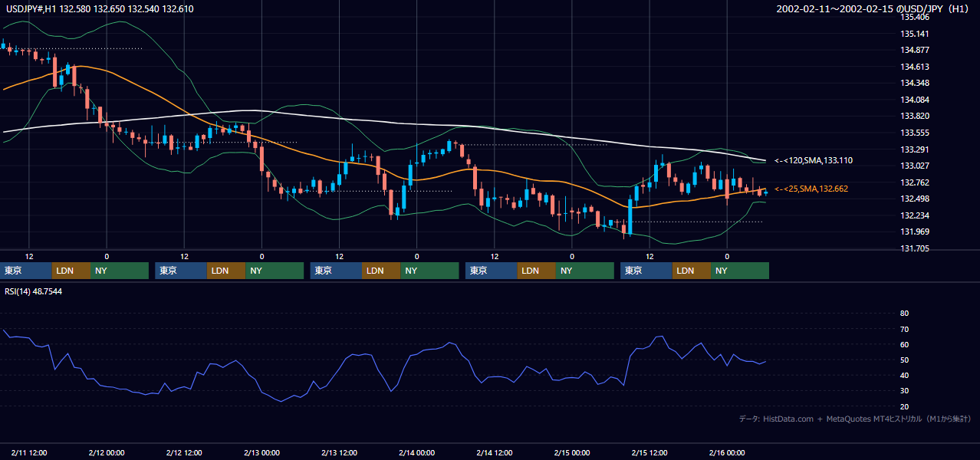The width and height of the screenshot is (980, 460).
Task: Select the 133.820 price axis label
Action: pyautogui.click(x=915, y=117)
